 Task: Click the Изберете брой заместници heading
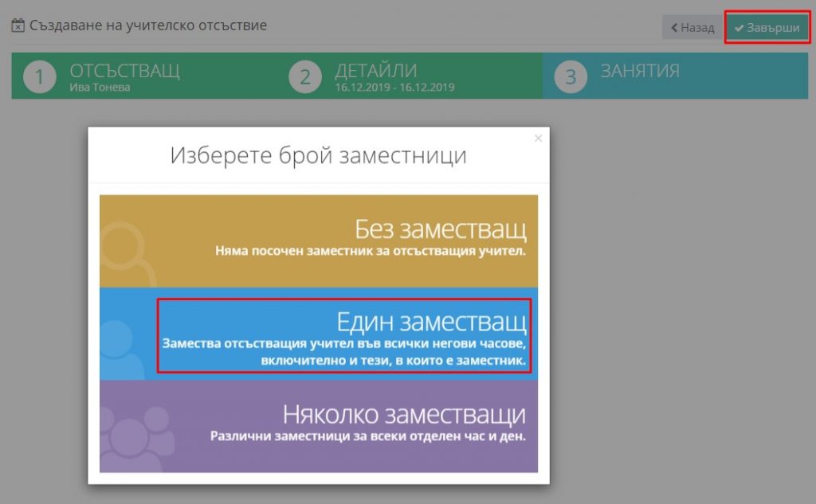tap(319, 155)
